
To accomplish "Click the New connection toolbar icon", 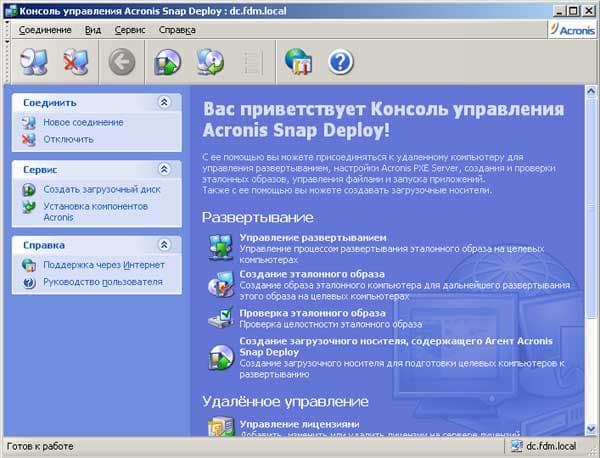I will pos(34,62).
